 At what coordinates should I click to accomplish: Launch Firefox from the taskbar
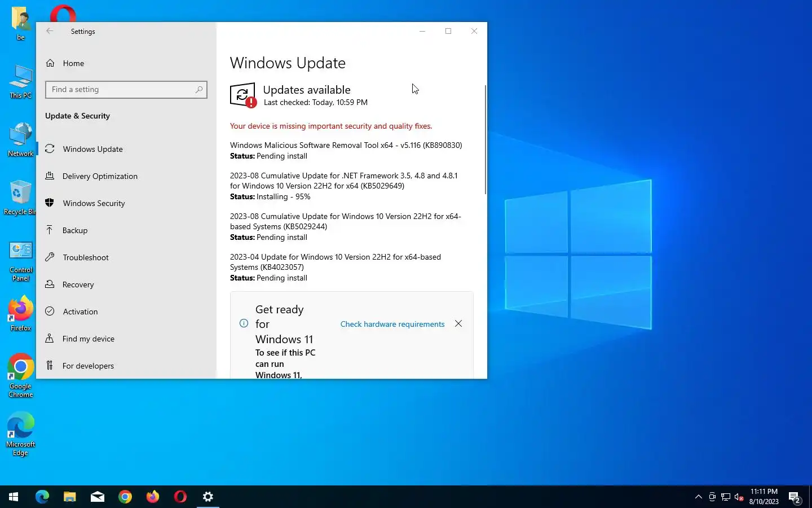[153, 497]
